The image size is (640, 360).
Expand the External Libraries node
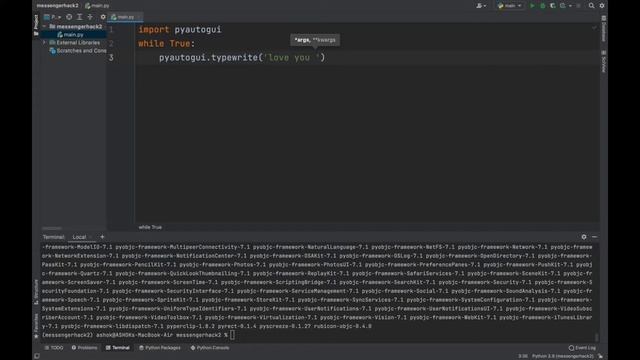44,42
